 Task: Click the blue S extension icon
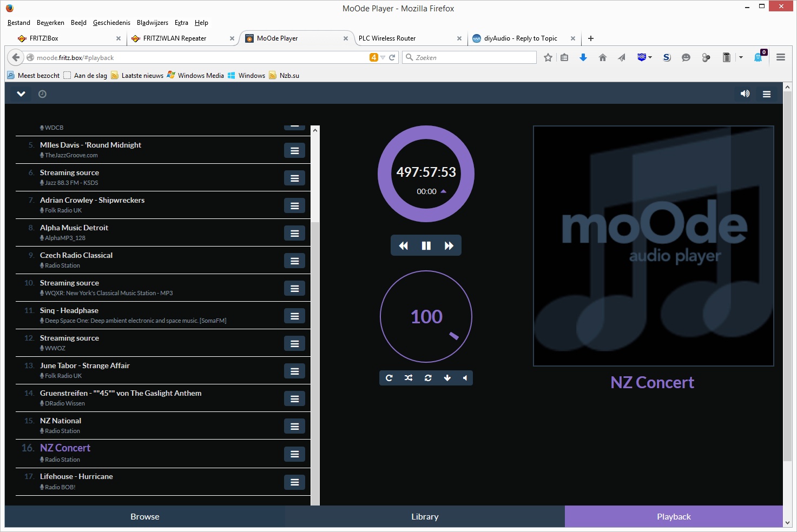point(667,57)
